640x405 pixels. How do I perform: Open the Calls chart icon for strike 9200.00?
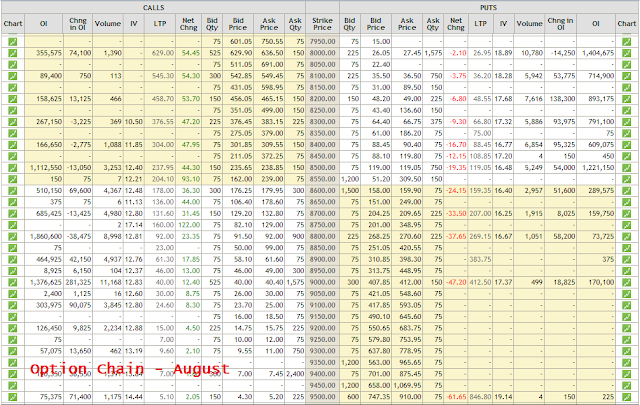(13, 328)
